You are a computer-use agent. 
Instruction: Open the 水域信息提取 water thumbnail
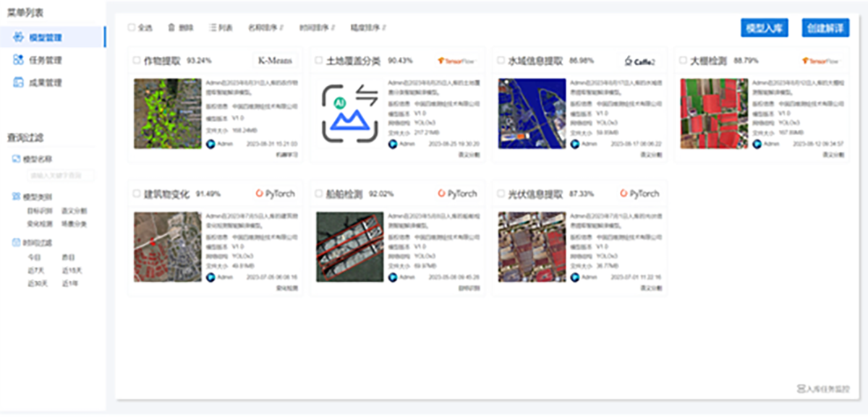(532, 113)
